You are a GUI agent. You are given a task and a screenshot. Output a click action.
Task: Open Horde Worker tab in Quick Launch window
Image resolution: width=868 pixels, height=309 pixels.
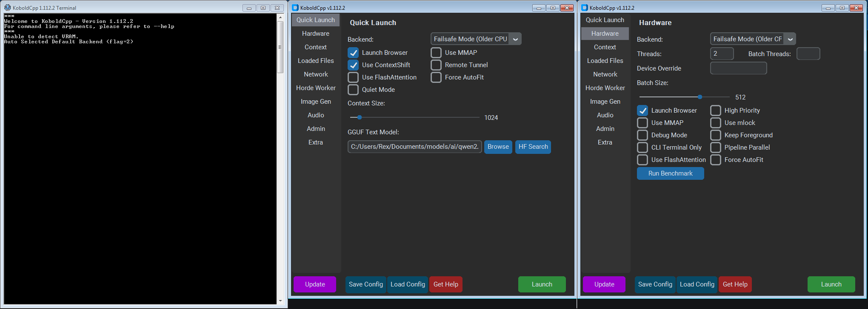click(316, 88)
